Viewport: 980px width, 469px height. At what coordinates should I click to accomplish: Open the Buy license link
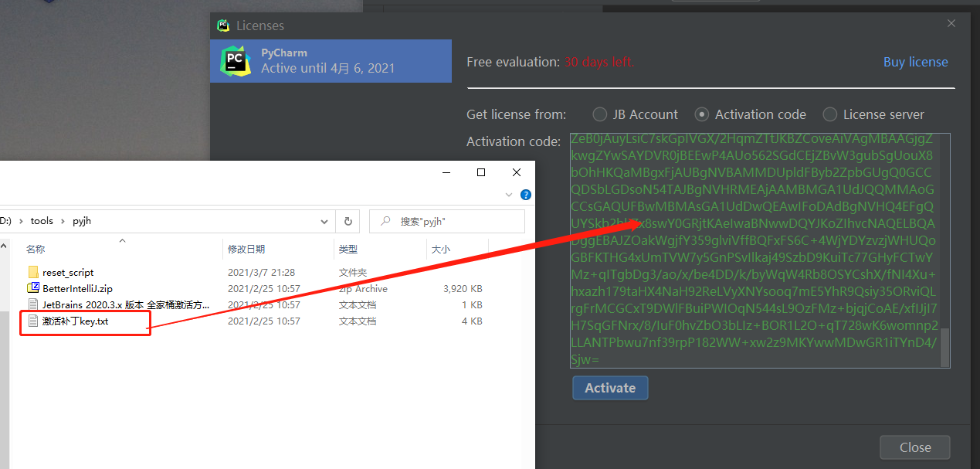pyautogui.click(x=916, y=62)
